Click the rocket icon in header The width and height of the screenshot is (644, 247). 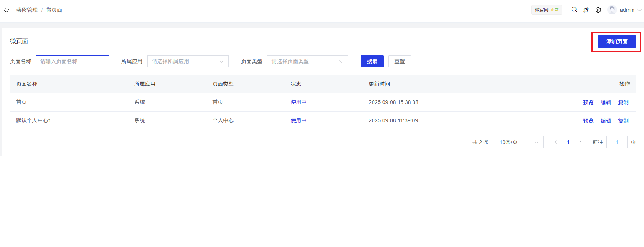tap(586, 10)
